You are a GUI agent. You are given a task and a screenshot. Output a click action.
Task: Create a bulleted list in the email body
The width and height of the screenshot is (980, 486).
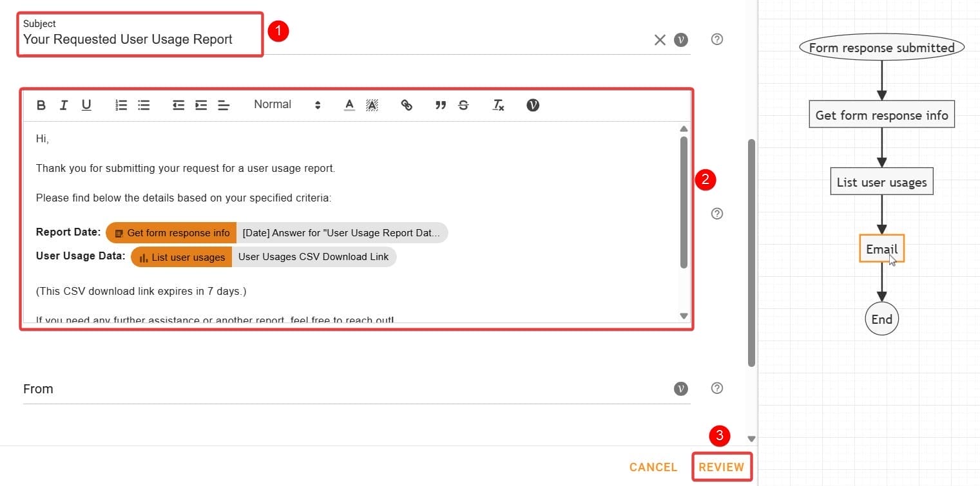tap(144, 104)
